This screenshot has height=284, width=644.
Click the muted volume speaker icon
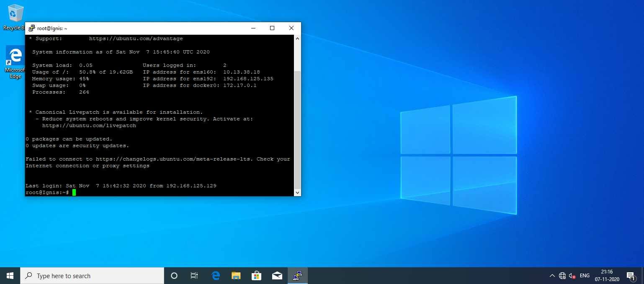coord(572,276)
